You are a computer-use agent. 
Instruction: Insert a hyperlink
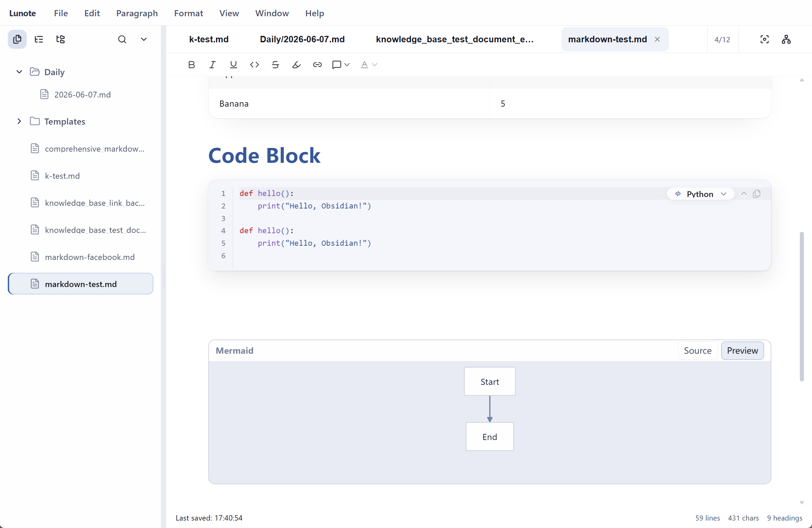point(317,64)
